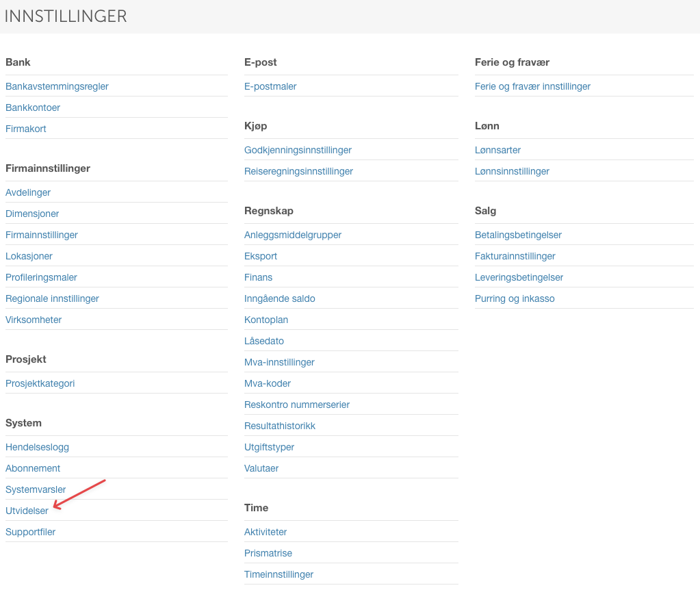Open Regionale innstillinger
700x603 pixels.
point(52,298)
